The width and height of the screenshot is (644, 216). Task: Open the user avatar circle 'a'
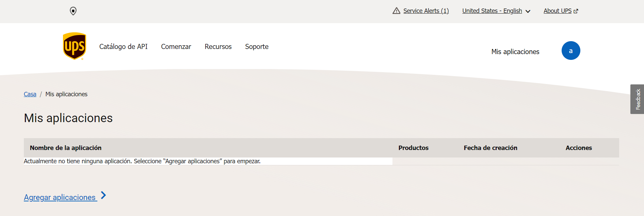click(570, 51)
